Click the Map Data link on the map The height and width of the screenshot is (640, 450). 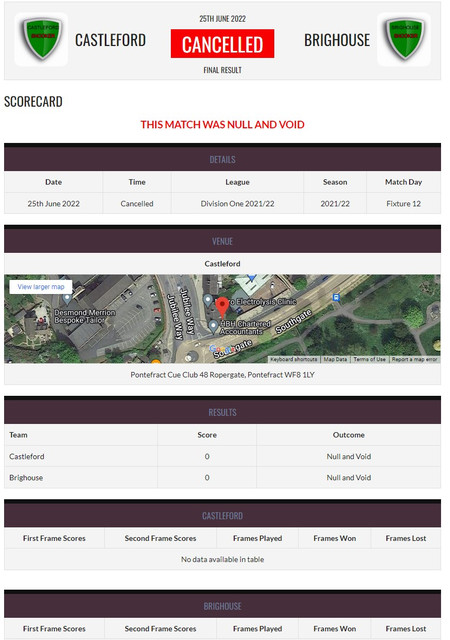coord(335,359)
